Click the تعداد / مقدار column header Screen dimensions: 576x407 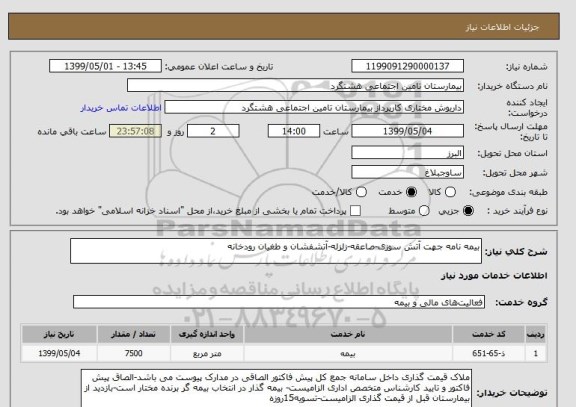coord(133,334)
